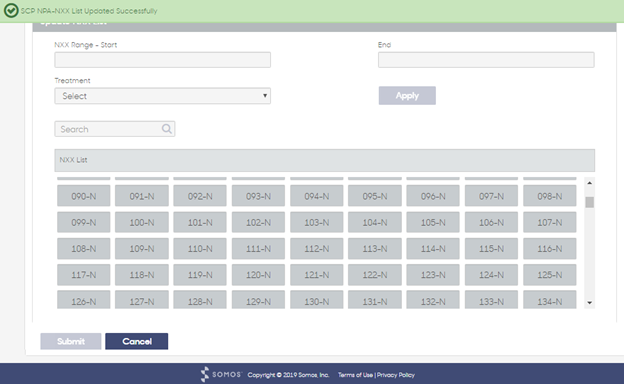Click the search magnifier icon
This screenshot has height=385, width=624.
[x=167, y=129]
